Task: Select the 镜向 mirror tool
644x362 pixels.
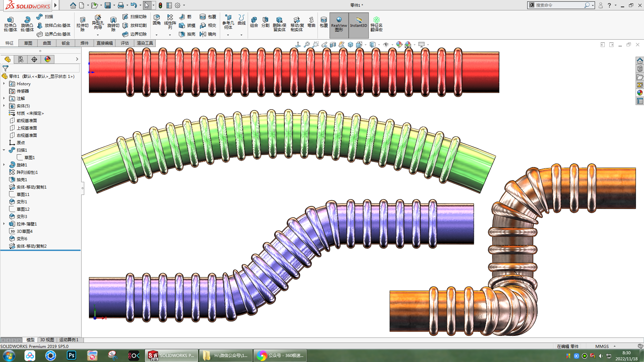Action: [x=208, y=34]
